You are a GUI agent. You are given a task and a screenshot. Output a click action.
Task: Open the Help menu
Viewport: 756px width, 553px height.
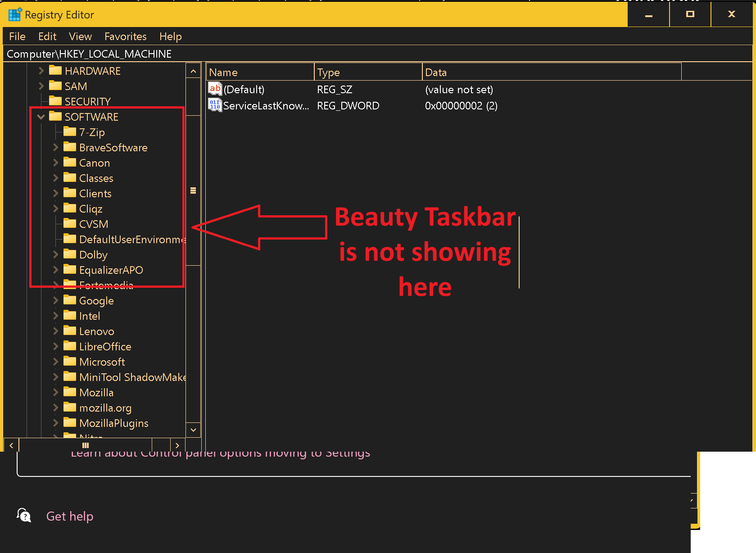coord(171,36)
